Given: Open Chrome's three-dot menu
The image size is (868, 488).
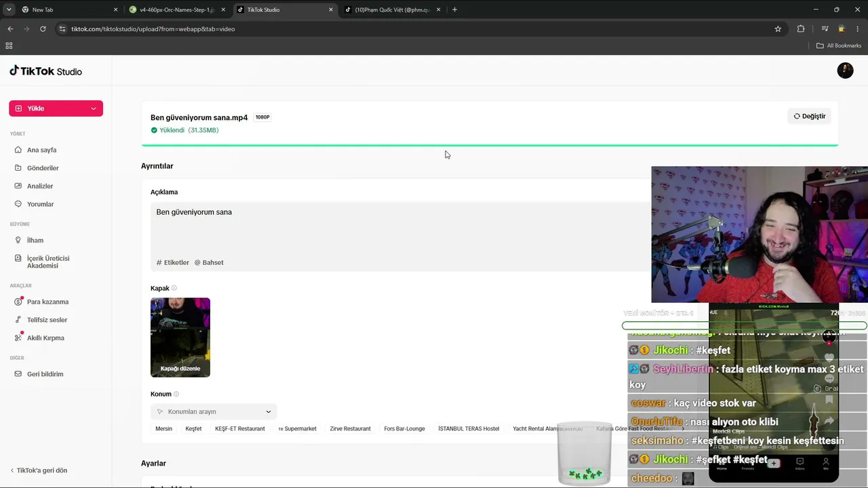Looking at the screenshot, I should tap(858, 29).
